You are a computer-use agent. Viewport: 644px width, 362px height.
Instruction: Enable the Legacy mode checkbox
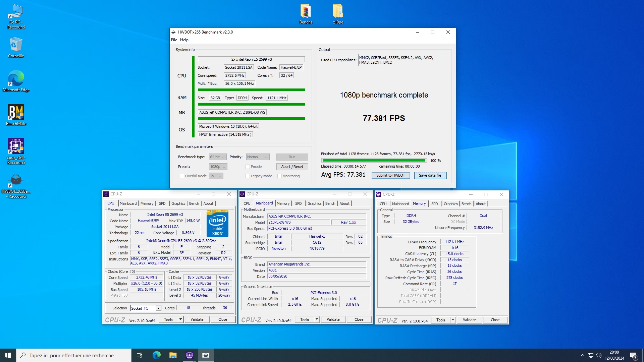[x=248, y=176]
